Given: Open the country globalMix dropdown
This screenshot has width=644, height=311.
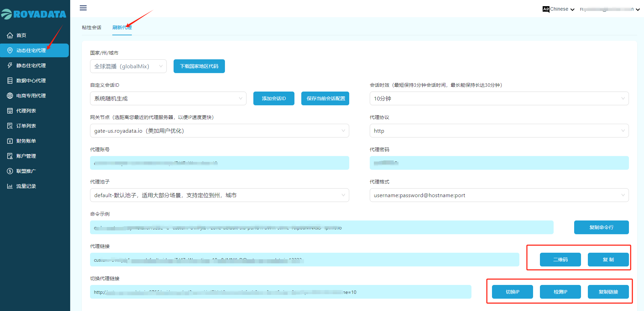Looking at the screenshot, I should (128, 66).
